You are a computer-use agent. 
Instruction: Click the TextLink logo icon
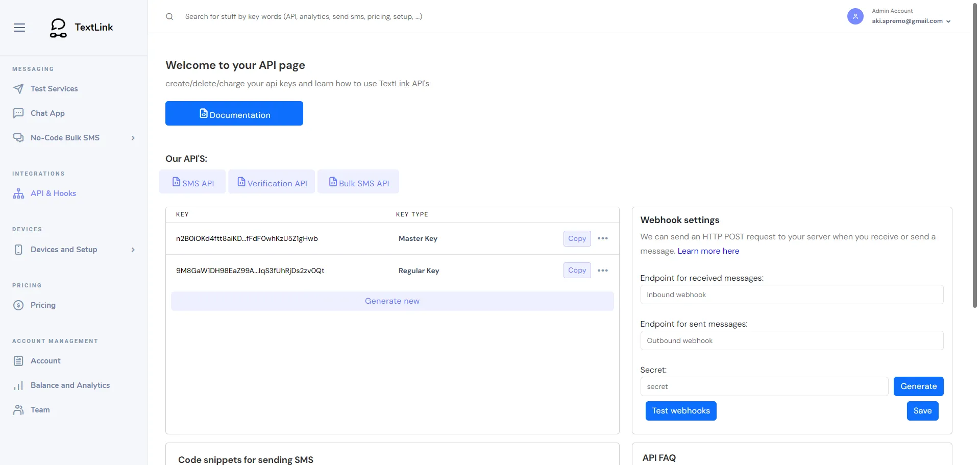coord(58,28)
